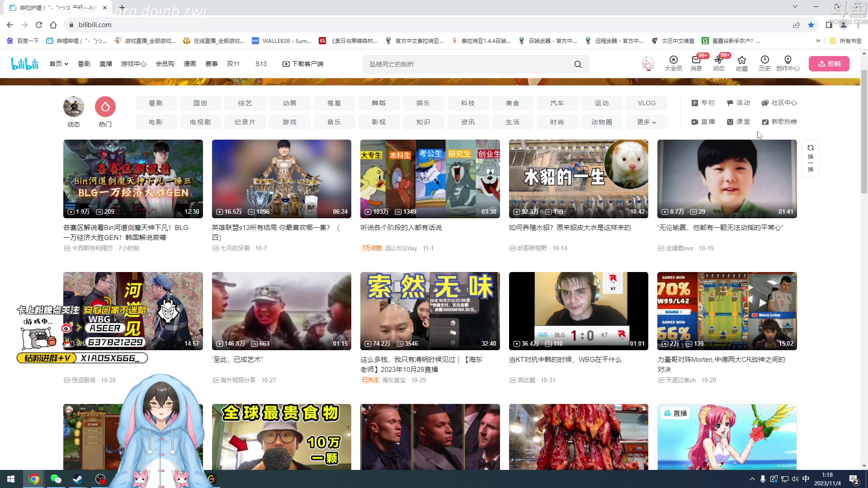
Task: Open WeChat from the taskbar
Action: pyautogui.click(x=56, y=479)
